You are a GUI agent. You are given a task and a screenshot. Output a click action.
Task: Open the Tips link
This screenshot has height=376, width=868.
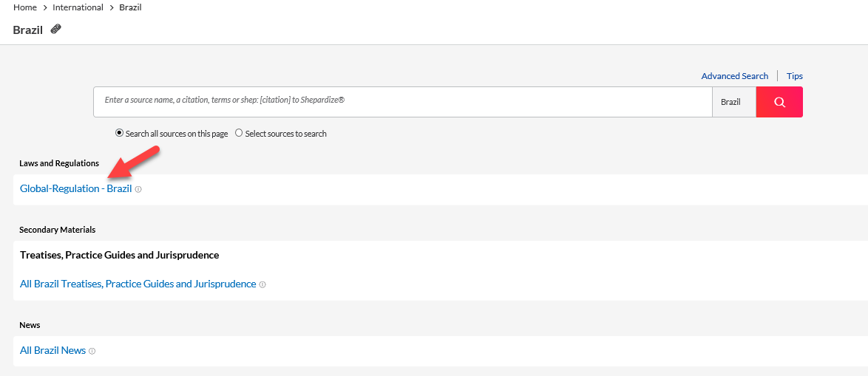coord(794,76)
